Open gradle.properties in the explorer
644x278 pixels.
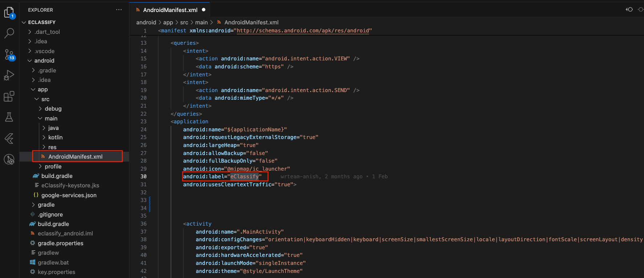[60, 243]
